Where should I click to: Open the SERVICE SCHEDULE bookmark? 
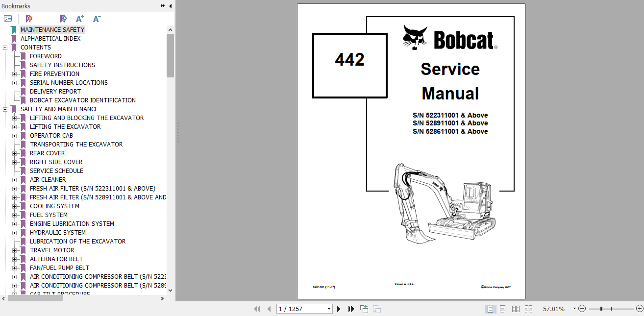[x=56, y=171]
